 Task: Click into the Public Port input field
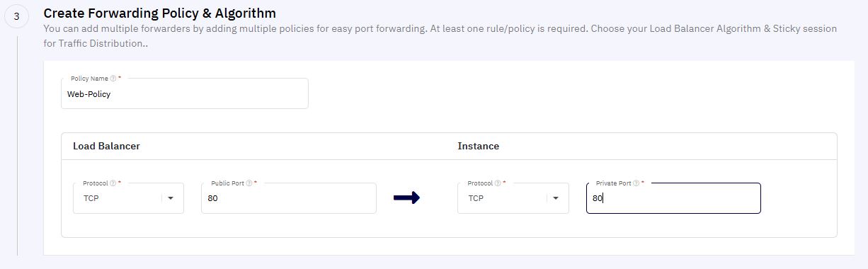tap(289, 198)
